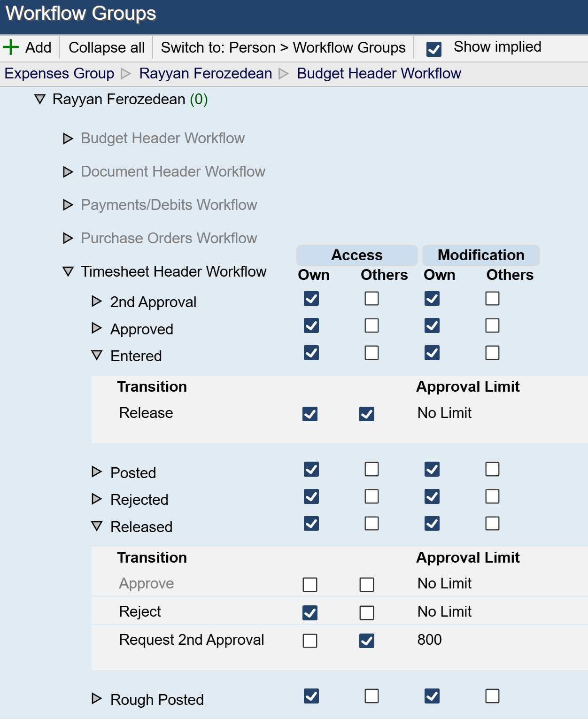588x719 pixels.
Task: Collapse the Entered state triangle
Action: [97, 356]
